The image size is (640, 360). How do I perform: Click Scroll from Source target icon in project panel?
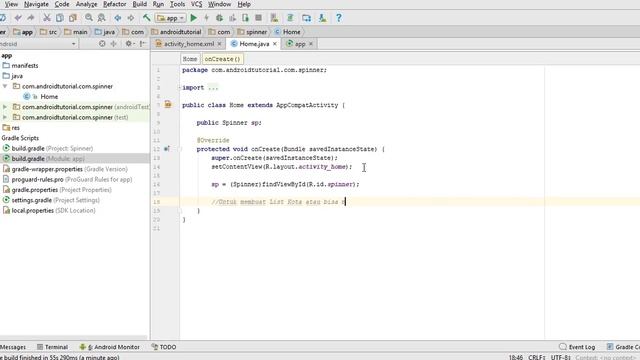(x=102, y=44)
